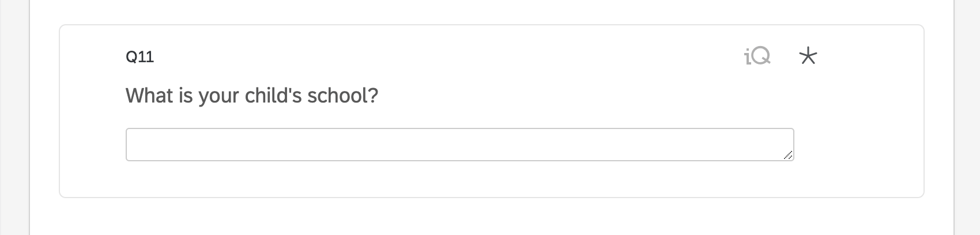Select the Q11 question number label
Image resolution: width=980 pixels, height=235 pixels.
coord(140,57)
